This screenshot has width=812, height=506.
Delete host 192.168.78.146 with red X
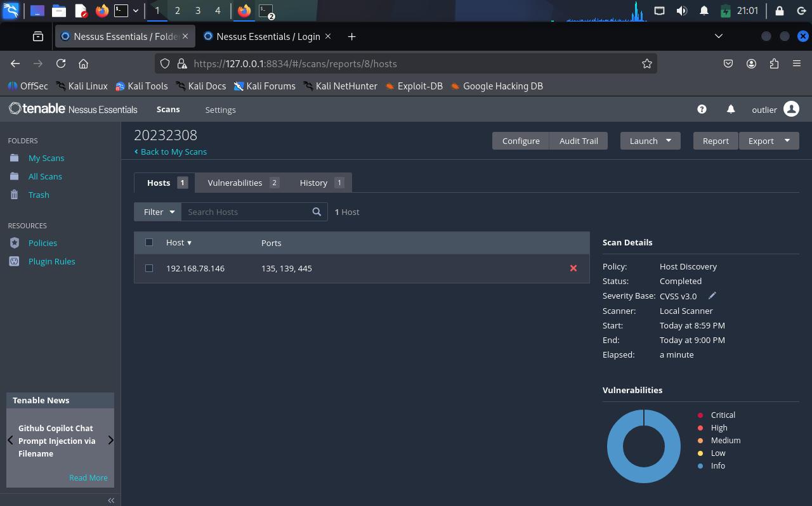(573, 268)
